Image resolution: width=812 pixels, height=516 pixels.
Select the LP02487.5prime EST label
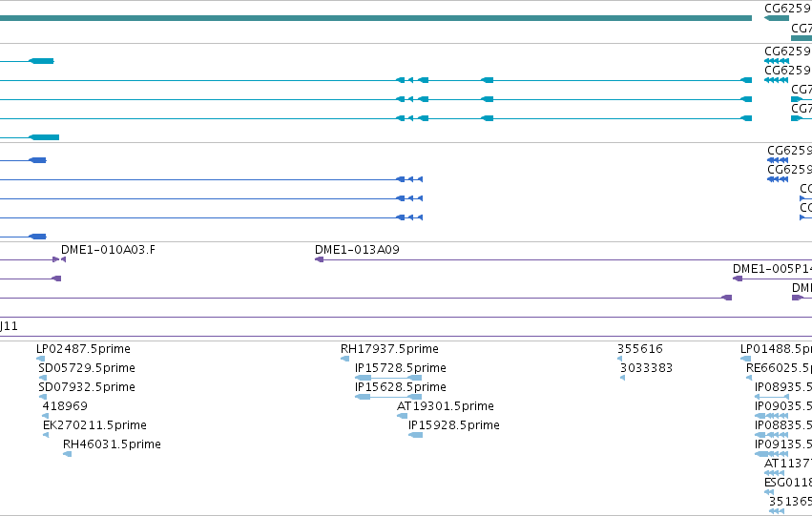point(83,349)
